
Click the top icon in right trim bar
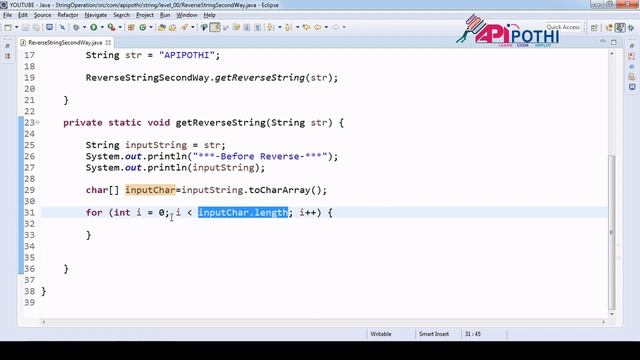(x=632, y=46)
